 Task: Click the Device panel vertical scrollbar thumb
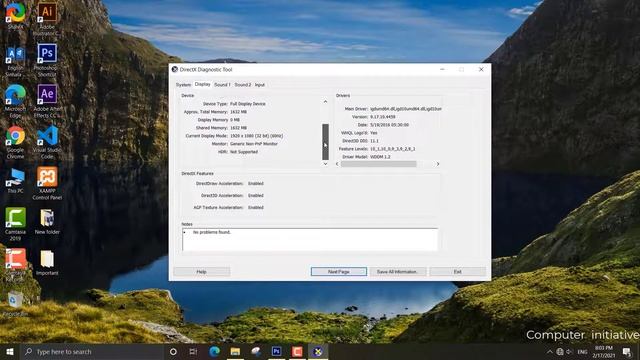[x=325, y=142]
